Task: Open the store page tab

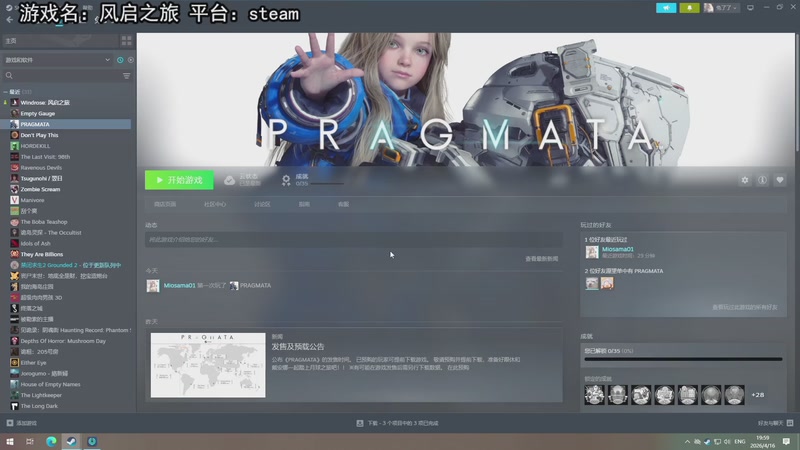Action: pyautogui.click(x=165, y=204)
